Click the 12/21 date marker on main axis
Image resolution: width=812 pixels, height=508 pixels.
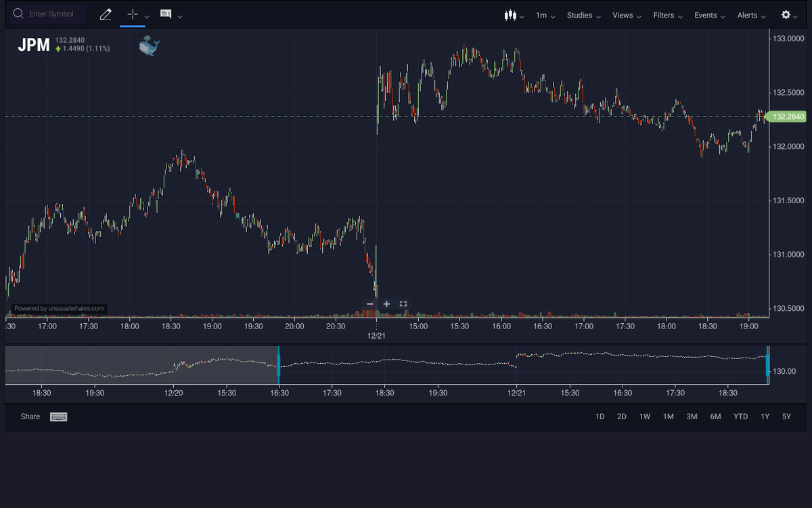tap(376, 335)
